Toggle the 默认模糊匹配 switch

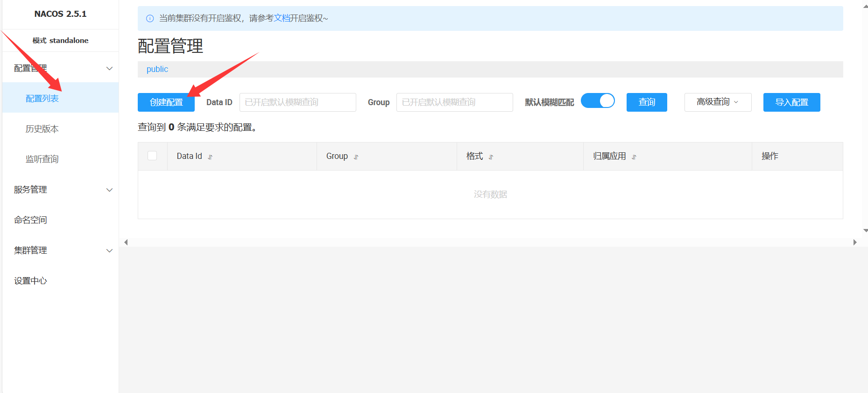598,101
